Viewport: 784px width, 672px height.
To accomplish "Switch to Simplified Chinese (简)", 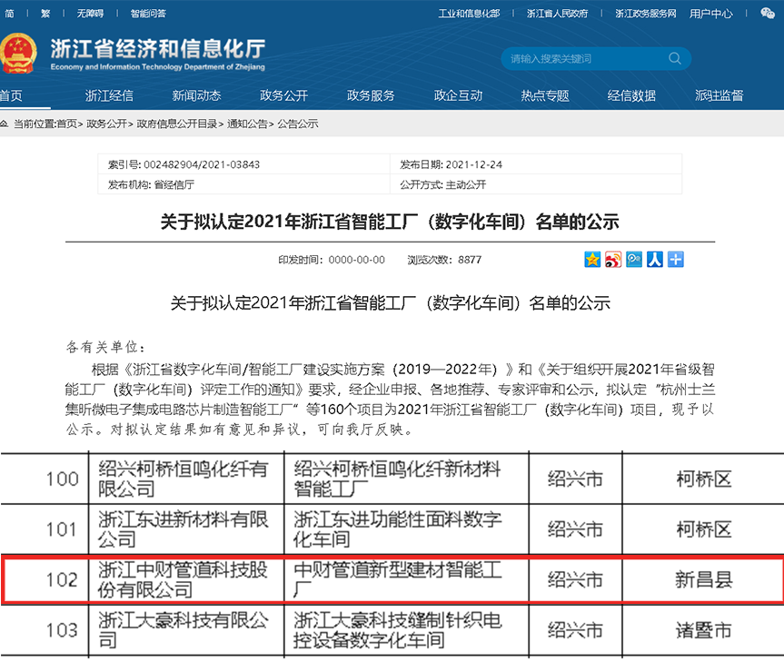I will pyautogui.click(x=10, y=14).
